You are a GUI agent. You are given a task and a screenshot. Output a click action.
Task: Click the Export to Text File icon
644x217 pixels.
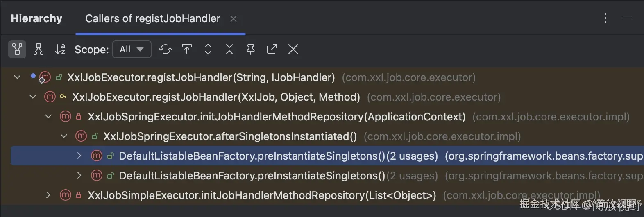pyautogui.click(x=272, y=50)
